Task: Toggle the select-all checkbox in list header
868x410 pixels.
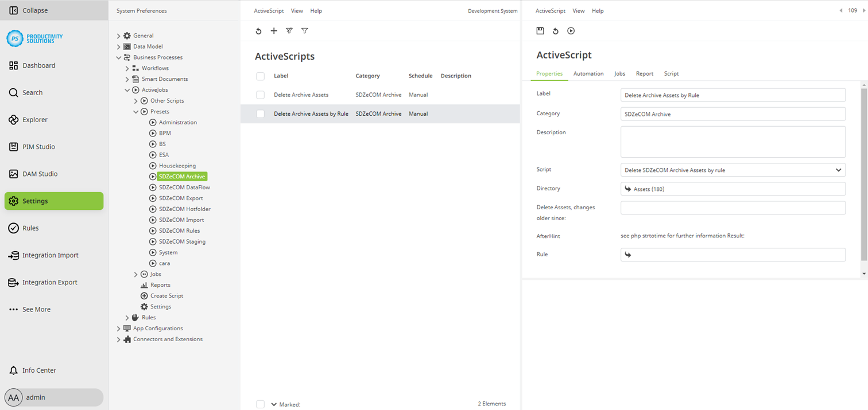Action: (260, 76)
